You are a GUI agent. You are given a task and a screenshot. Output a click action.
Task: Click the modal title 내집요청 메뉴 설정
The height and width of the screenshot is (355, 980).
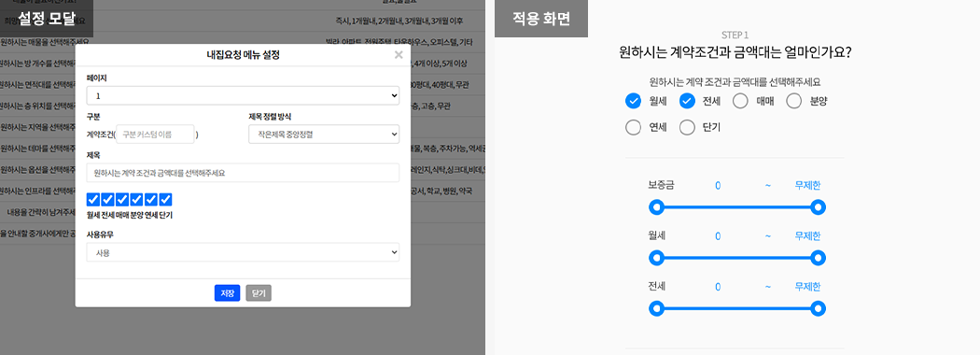tap(243, 55)
